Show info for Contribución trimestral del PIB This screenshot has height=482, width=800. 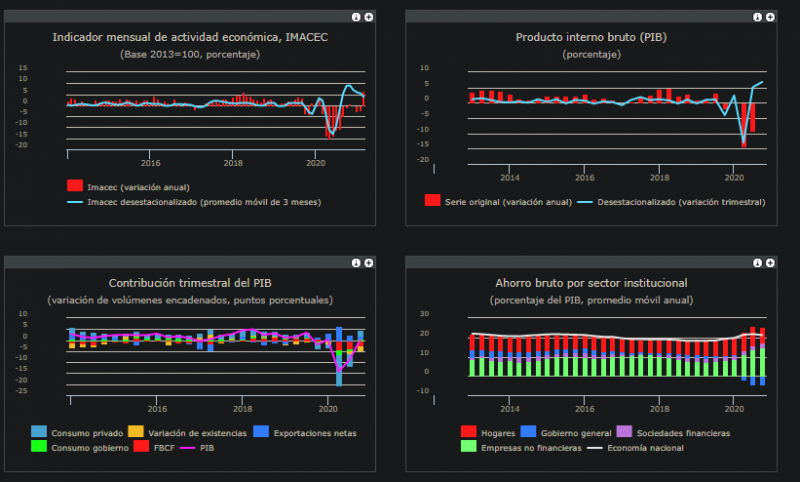click(x=357, y=262)
